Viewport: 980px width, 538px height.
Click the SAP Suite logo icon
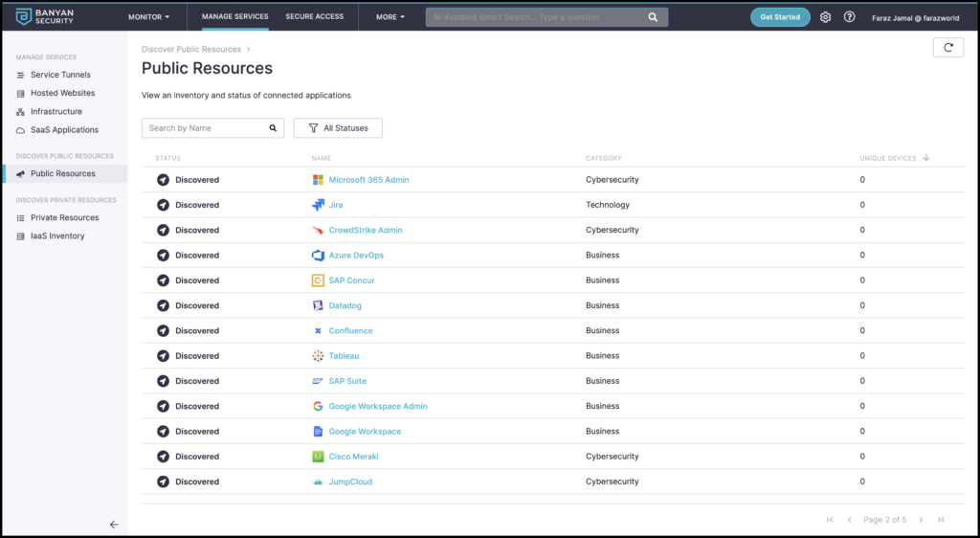point(318,381)
